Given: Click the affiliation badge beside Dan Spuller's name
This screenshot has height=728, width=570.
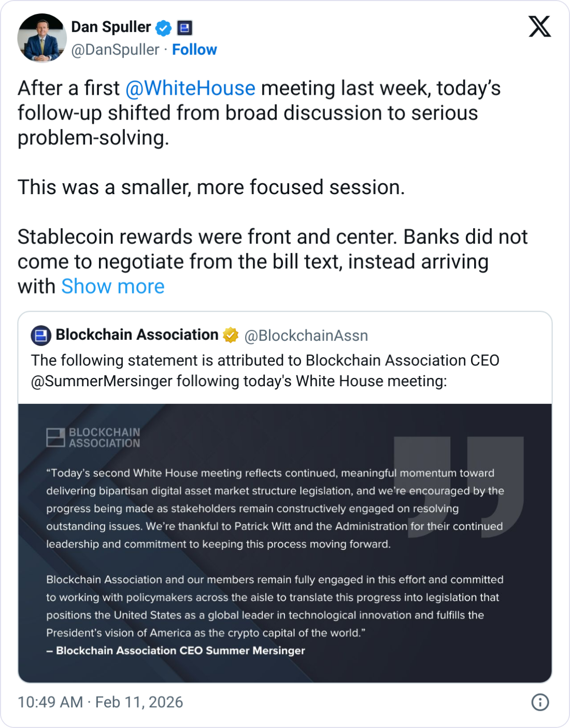Looking at the screenshot, I should (184, 27).
